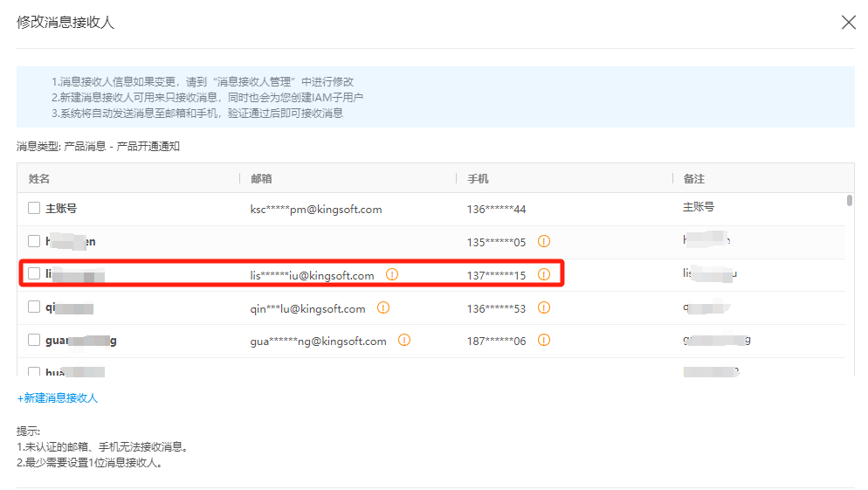The height and width of the screenshot is (490, 868).
Task: Click warning icon beside phone 136******53
Action: [544, 307]
